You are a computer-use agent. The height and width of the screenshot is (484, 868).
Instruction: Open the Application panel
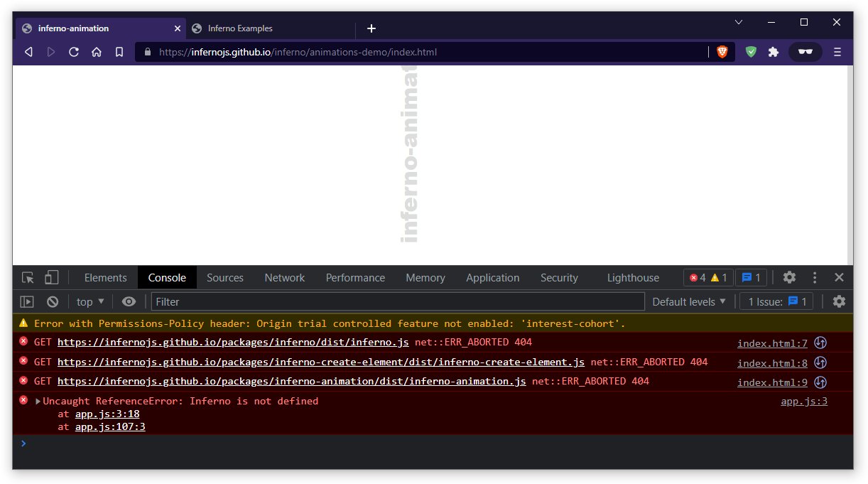pyautogui.click(x=493, y=278)
